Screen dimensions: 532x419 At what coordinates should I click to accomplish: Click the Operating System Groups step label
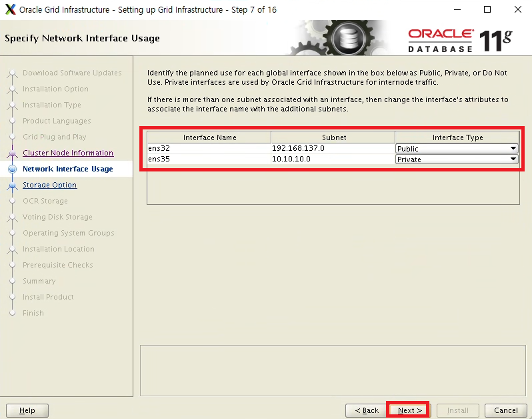(69, 233)
